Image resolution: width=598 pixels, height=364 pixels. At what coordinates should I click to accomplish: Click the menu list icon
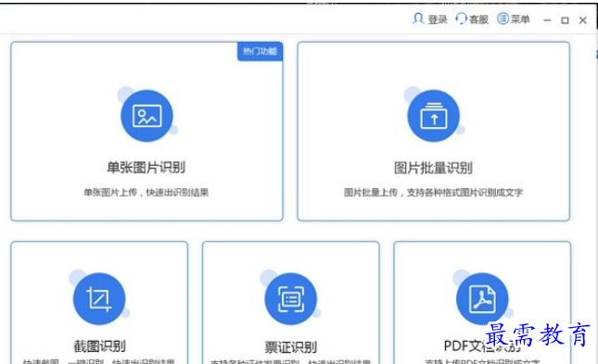(x=503, y=18)
